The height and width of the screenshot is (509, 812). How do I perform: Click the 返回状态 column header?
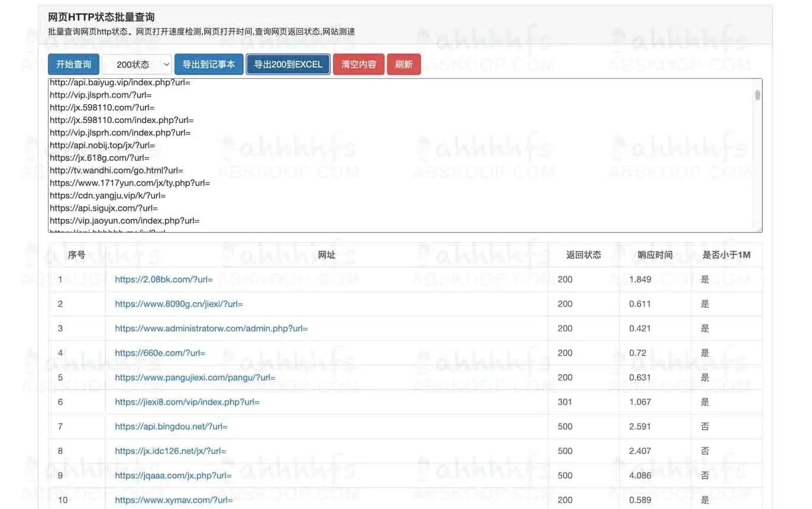click(583, 255)
